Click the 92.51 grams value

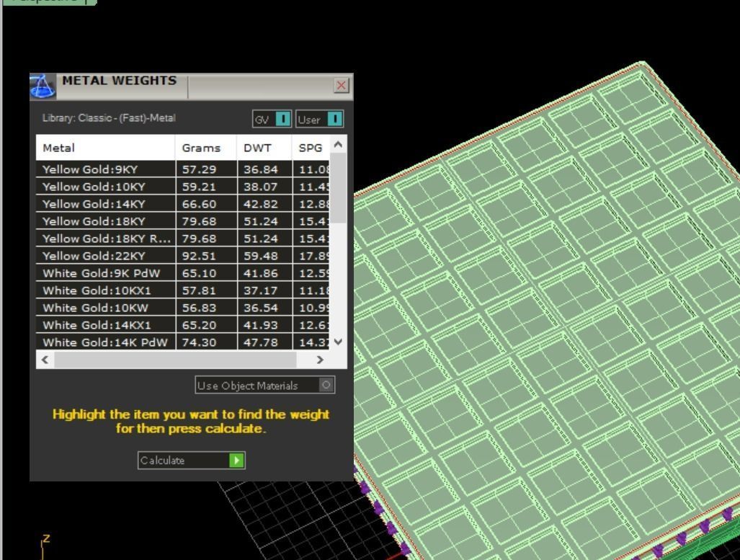[x=199, y=256]
